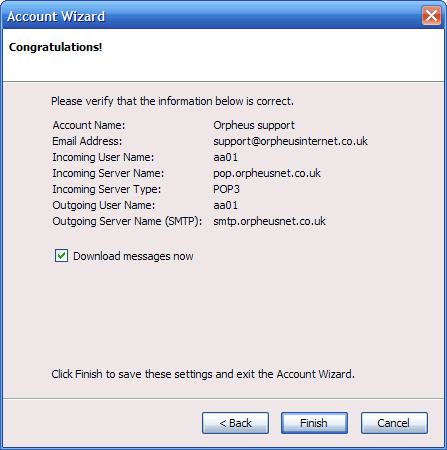Click the "Click Finish to save these settings" instruction

point(203,374)
